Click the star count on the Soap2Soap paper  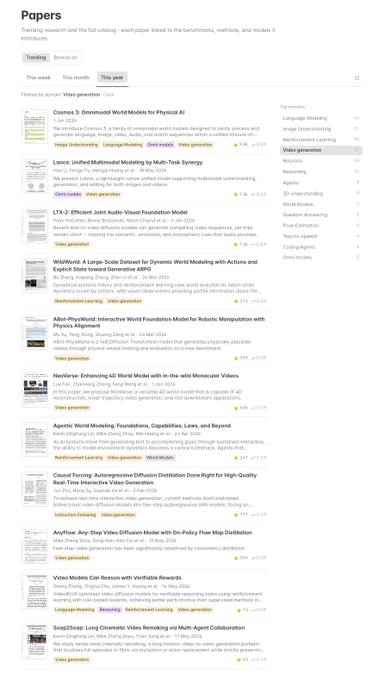tap(242, 660)
